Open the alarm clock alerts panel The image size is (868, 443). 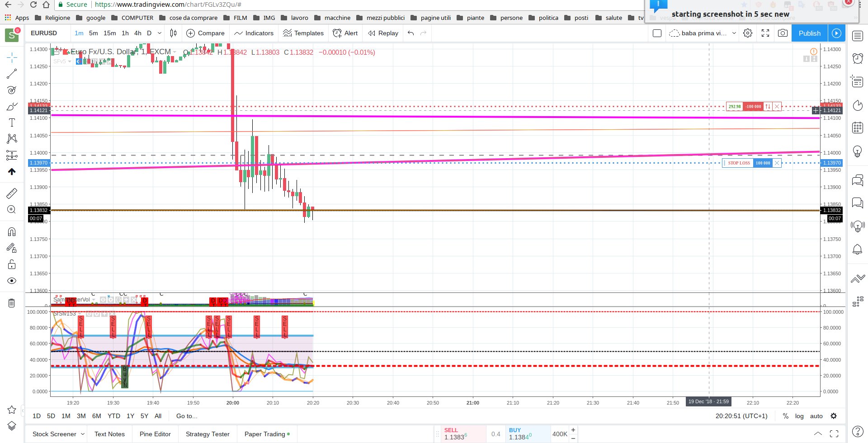(x=858, y=58)
